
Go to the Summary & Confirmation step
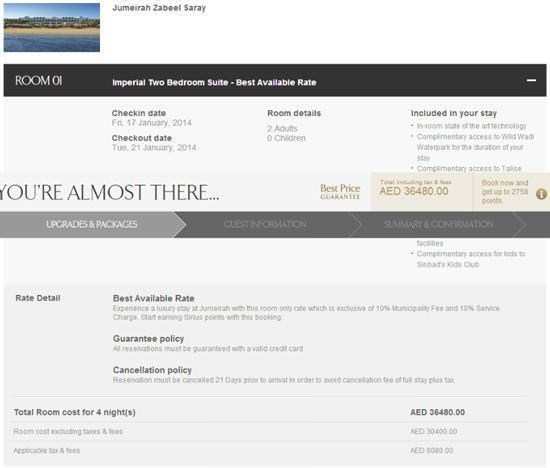pyautogui.click(x=439, y=225)
